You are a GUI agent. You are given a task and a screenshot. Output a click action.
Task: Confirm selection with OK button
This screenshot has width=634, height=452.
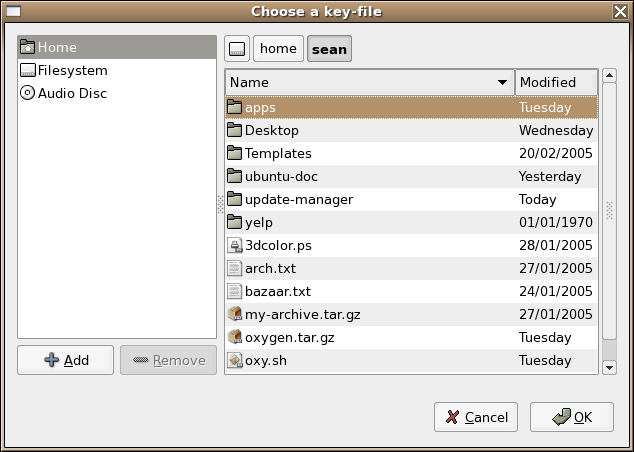(572, 417)
